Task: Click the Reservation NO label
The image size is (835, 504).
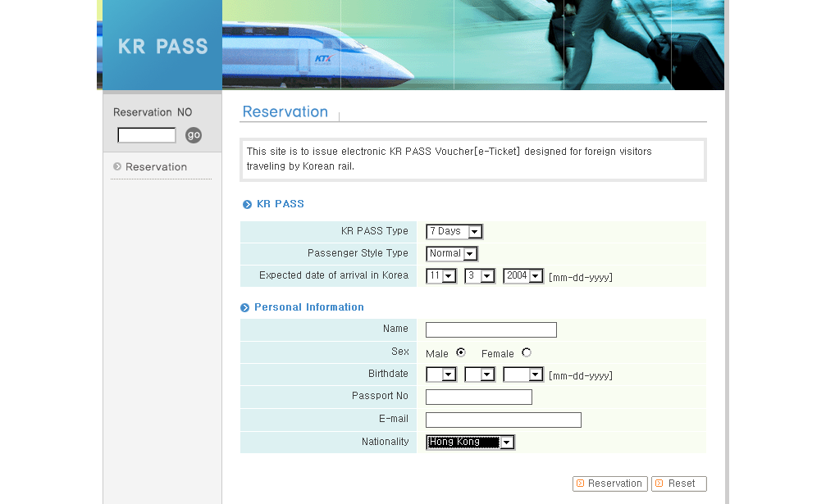Action: pos(153,112)
